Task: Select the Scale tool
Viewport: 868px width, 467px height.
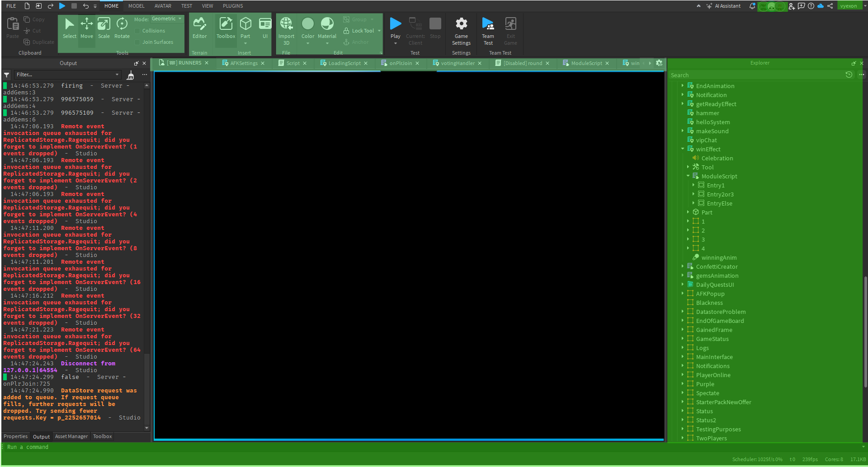Action: coord(104,28)
